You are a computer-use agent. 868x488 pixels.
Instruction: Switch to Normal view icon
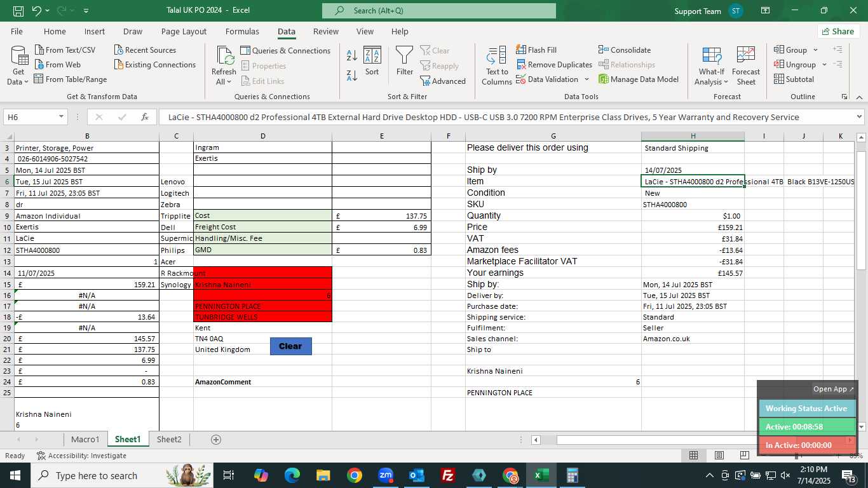pyautogui.click(x=694, y=455)
